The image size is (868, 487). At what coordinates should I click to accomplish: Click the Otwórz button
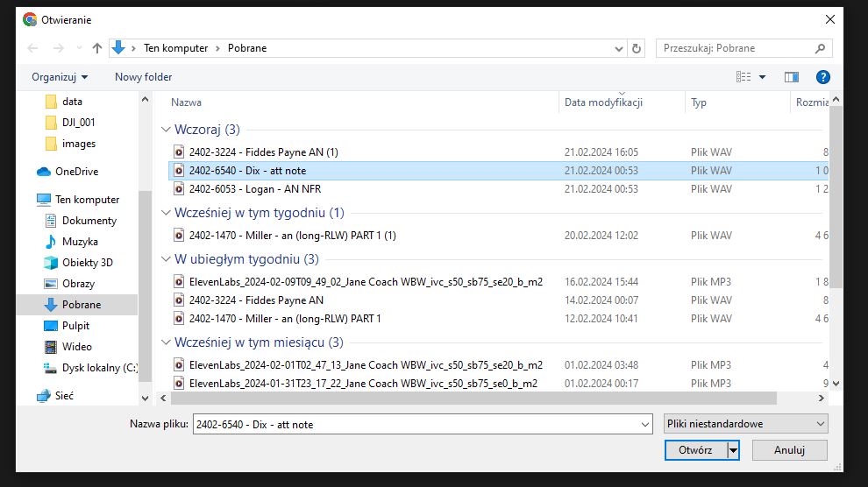tap(696, 450)
